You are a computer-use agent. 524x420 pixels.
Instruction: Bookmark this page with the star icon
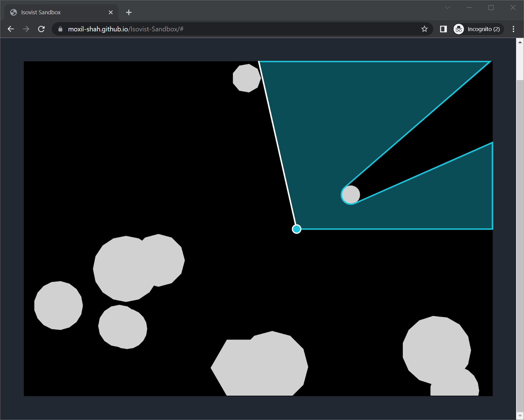pos(424,29)
